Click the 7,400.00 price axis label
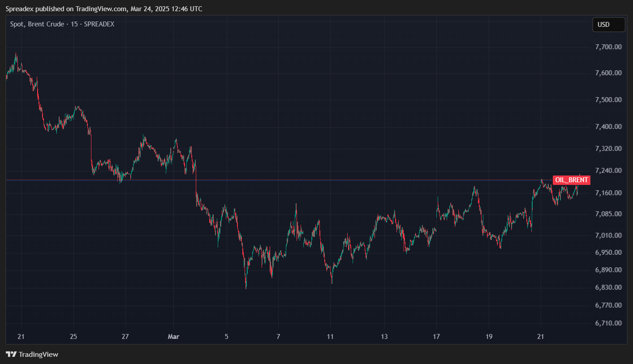633x364 pixels. click(x=608, y=127)
